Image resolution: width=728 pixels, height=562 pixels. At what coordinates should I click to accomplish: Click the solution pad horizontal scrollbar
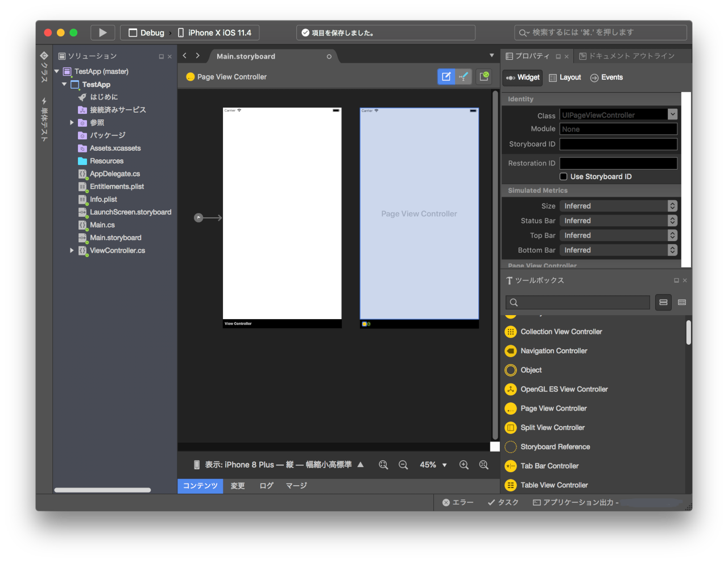tap(102, 490)
